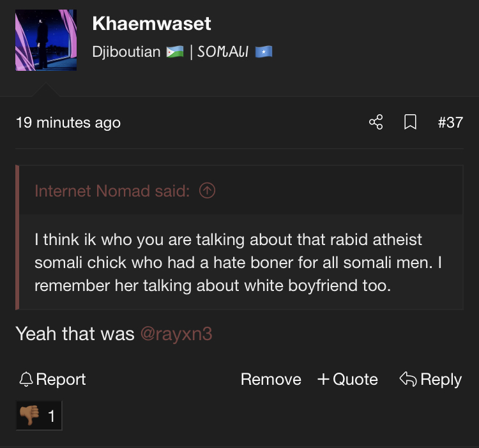Jump to the quoted post via up-arrow icon
This screenshot has width=479, height=448.
[x=208, y=191]
